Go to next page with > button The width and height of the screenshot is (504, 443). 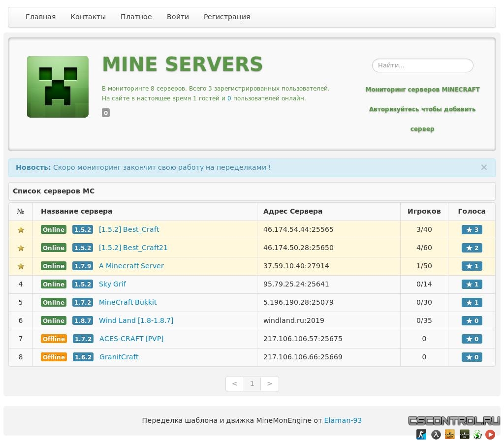pyautogui.click(x=269, y=384)
